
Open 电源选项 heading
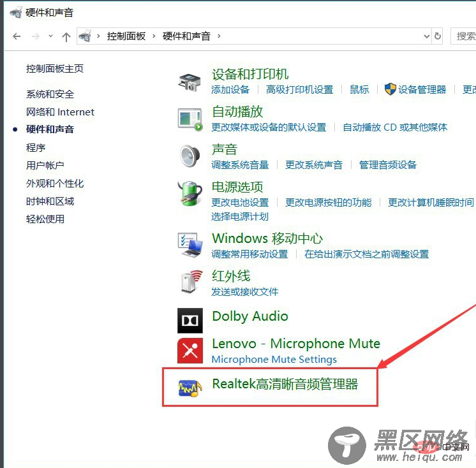pyautogui.click(x=237, y=187)
